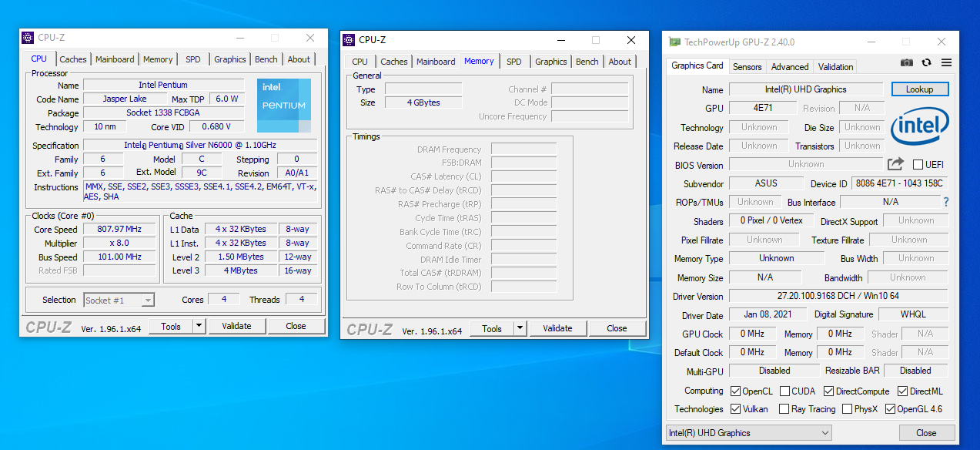This screenshot has height=450, width=980.
Task: Click the Specification text "Intel Pentium Silver N6000"
Action: point(200,145)
